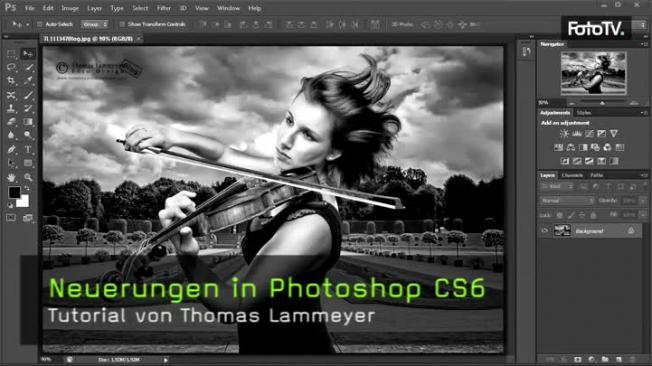Select the Path Selection tool

(x=11, y=163)
